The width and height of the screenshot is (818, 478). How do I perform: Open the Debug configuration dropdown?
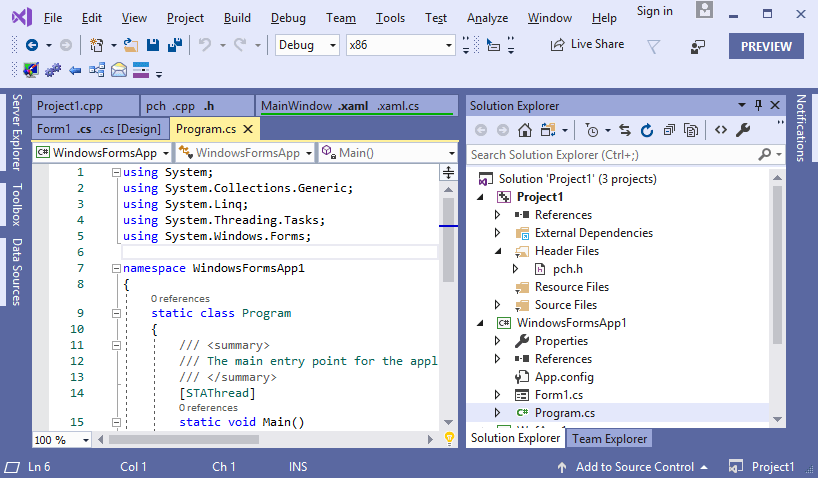(x=308, y=45)
